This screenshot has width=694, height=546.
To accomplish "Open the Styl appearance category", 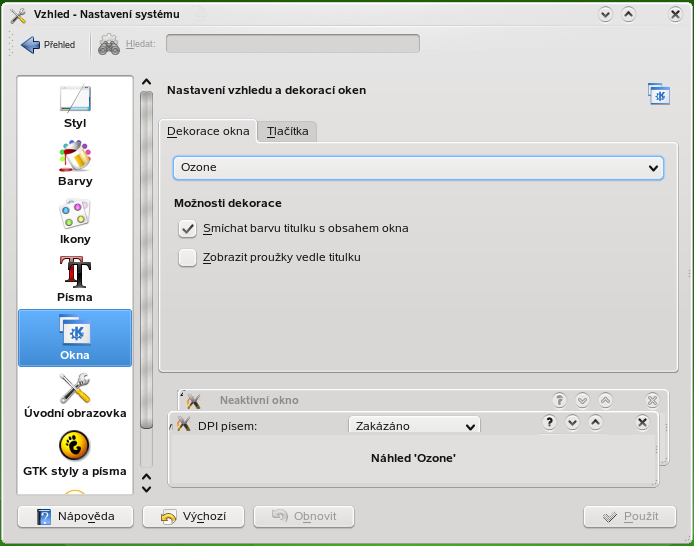I will [75, 106].
